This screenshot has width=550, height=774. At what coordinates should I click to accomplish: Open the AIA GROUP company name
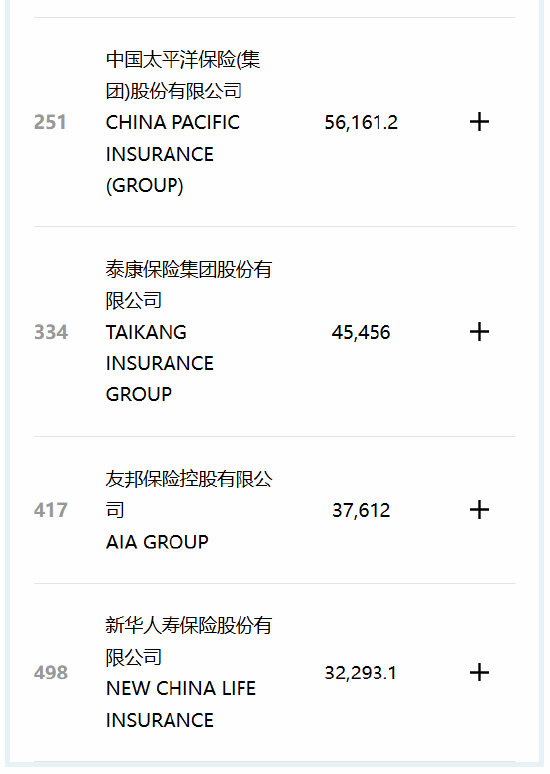point(157,542)
